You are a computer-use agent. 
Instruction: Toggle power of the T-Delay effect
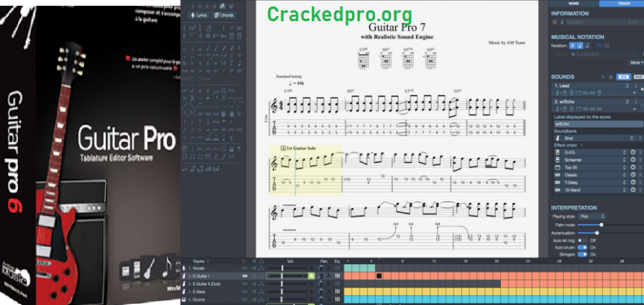click(633, 182)
